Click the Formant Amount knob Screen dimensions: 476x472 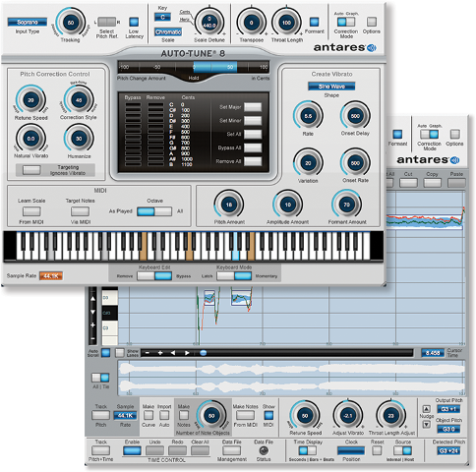click(x=346, y=205)
